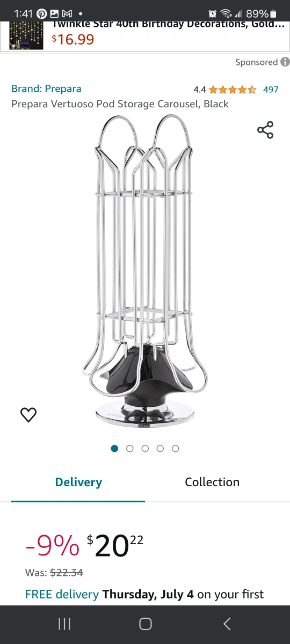
Task: Tap the pod storage carousel product image
Action: (x=144, y=273)
